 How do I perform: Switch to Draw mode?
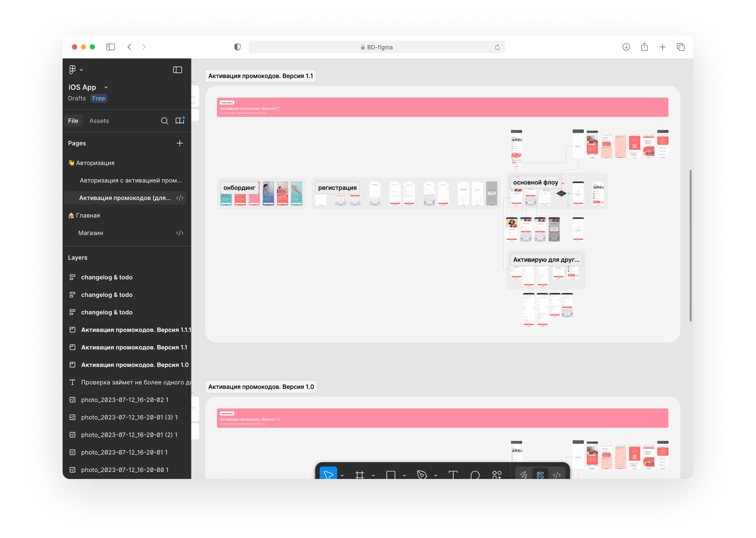[524, 475]
